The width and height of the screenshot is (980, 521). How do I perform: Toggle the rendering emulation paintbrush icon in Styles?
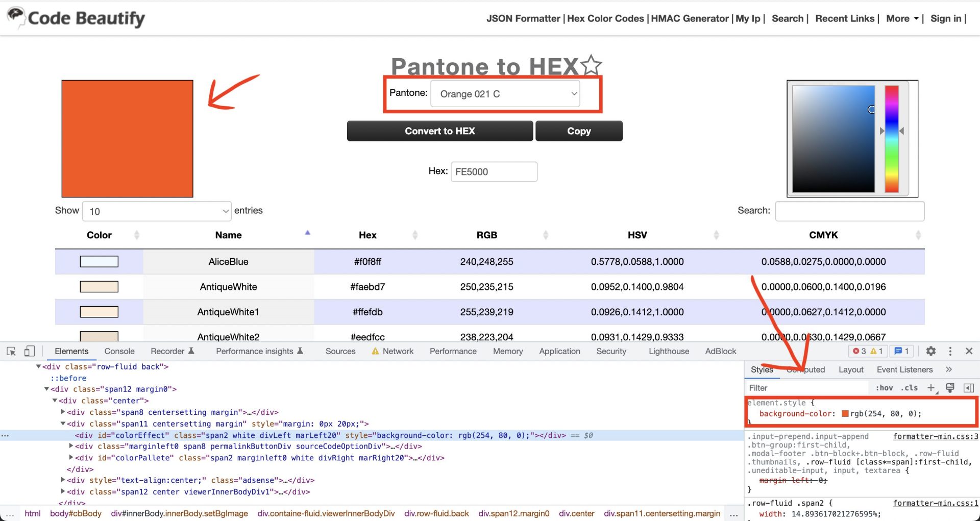click(950, 388)
